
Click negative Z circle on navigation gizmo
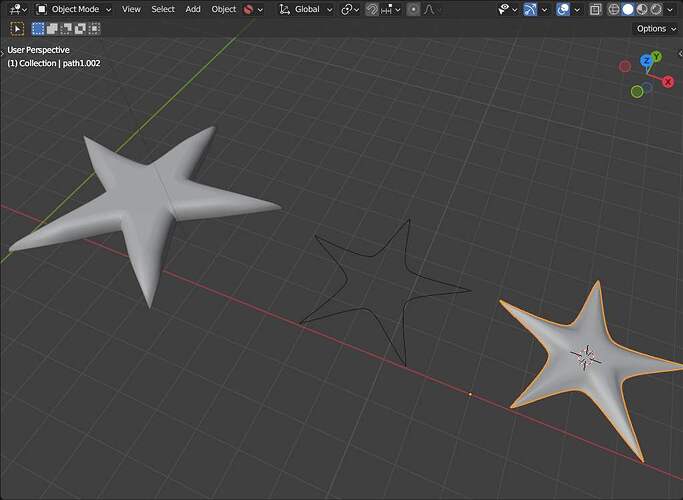pyautogui.click(x=647, y=88)
